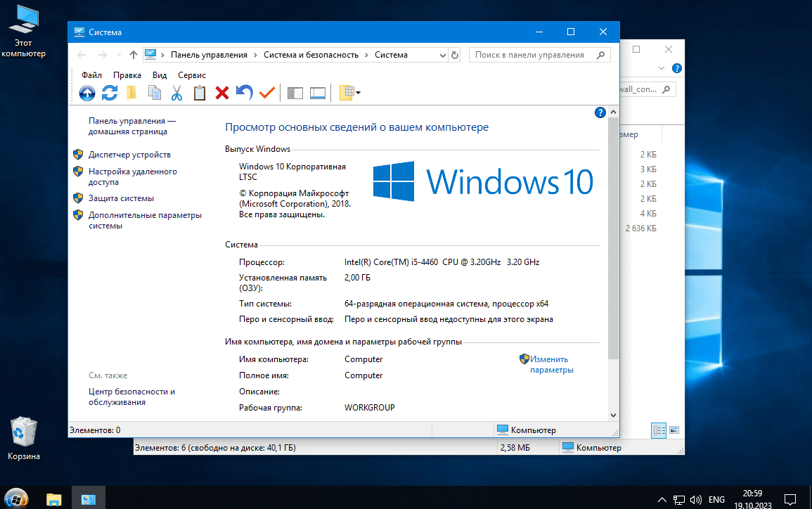Click the magnifier icon in the System search box
Image resolution: width=812 pixels, height=509 pixels.
pyautogui.click(x=600, y=55)
